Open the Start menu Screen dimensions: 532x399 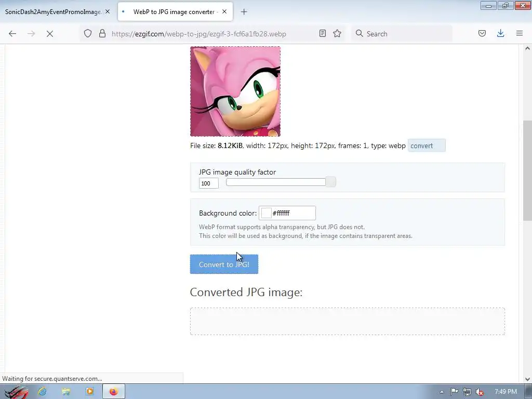coord(16,392)
